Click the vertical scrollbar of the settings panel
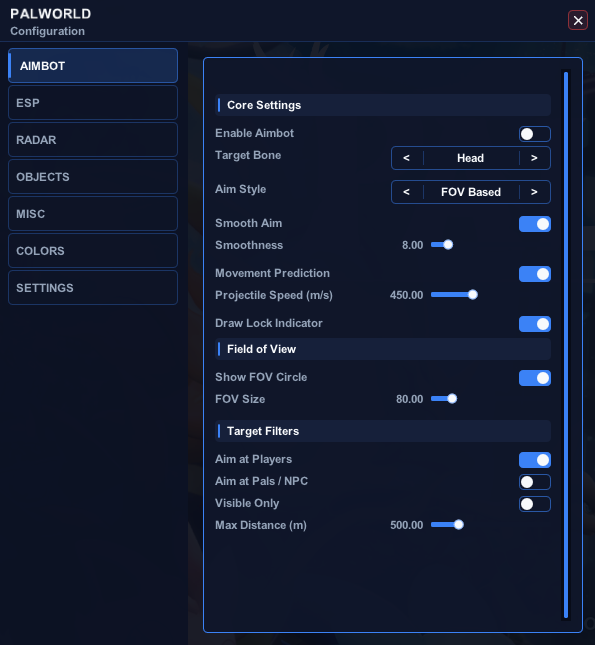 point(566,345)
